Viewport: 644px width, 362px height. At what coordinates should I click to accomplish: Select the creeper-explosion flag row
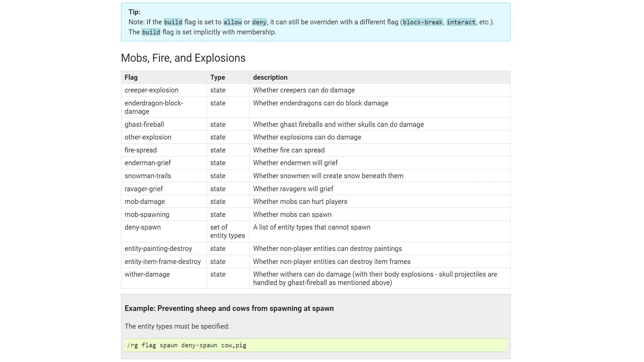(x=151, y=90)
